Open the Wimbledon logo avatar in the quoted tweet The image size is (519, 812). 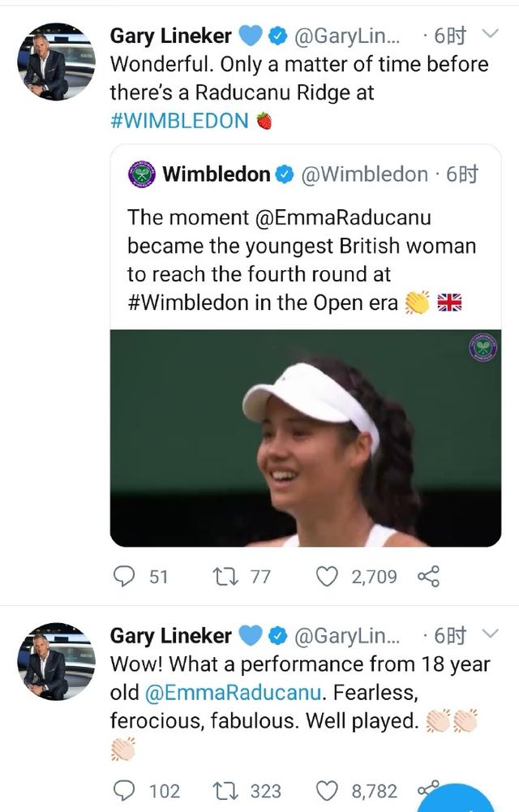click(x=143, y=174)
